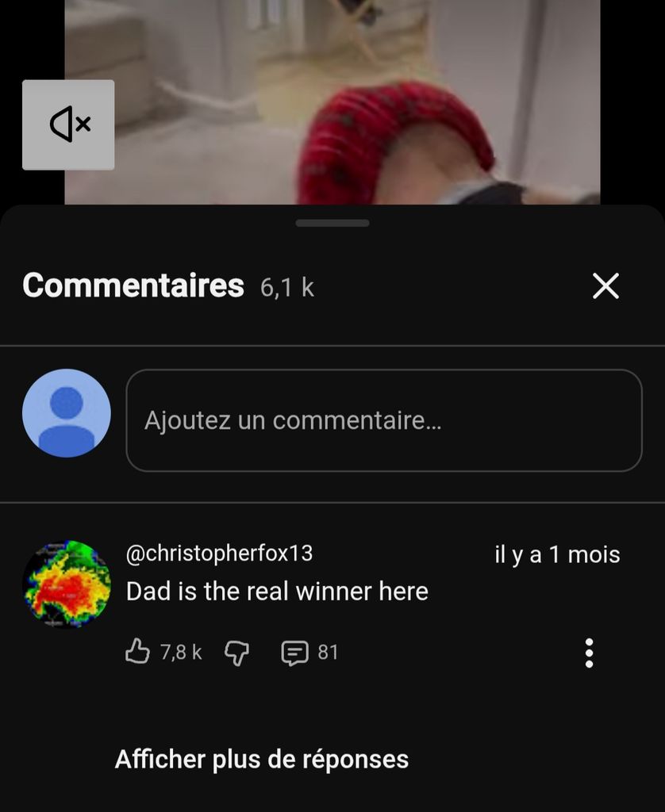Image resolution: width=665 pixels, height=812 pixels.
Task: Tap the video preview above the comments
Action: click(332, 102)
